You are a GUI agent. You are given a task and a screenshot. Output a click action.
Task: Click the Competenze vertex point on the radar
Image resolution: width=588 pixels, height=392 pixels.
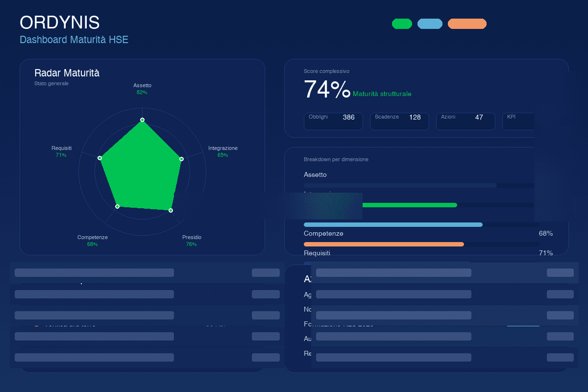(x=117, y=206)
